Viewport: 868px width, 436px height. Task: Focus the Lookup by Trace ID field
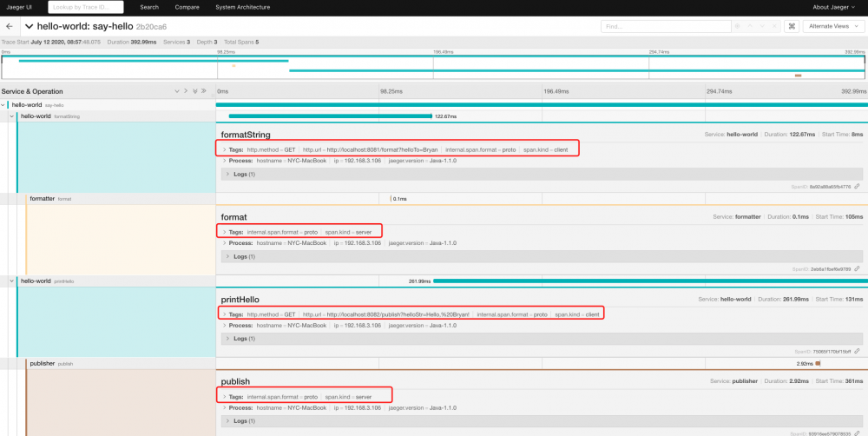point(86,7)
